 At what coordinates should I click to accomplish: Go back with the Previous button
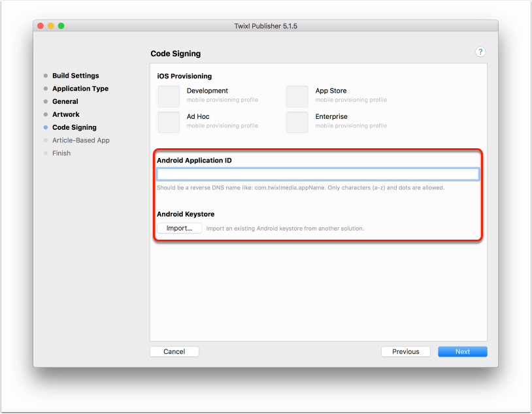point(406,351)
